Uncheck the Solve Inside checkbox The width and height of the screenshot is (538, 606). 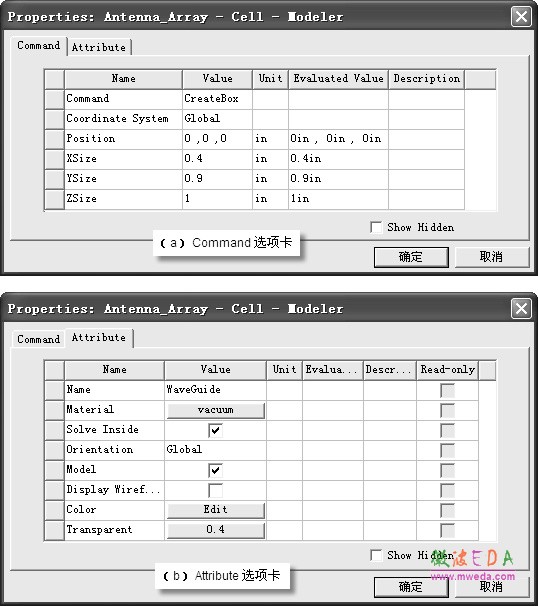pyautogui.click(x=215, y=430)
